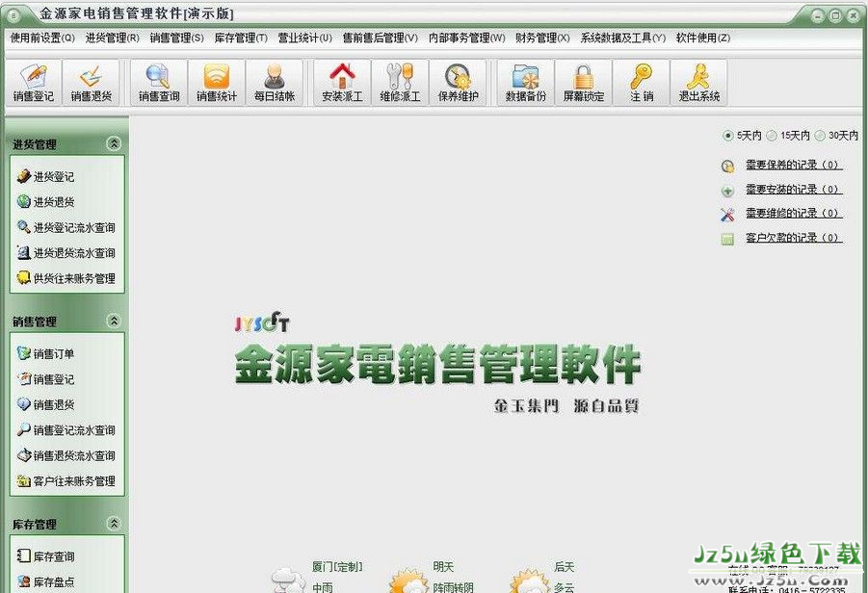This screenshot has width=868, height=593.
Task: Open the 财务管理(X) menu
Action: point(542,38)
